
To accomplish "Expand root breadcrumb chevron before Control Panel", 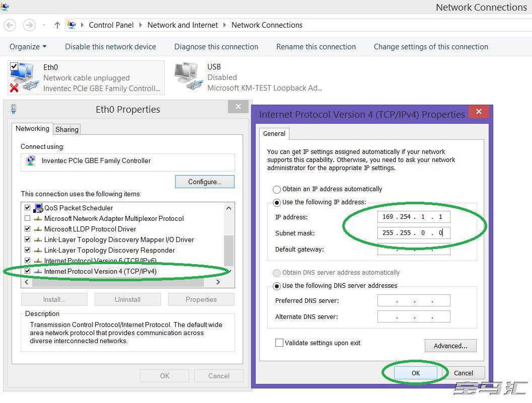I will point(82,25).
